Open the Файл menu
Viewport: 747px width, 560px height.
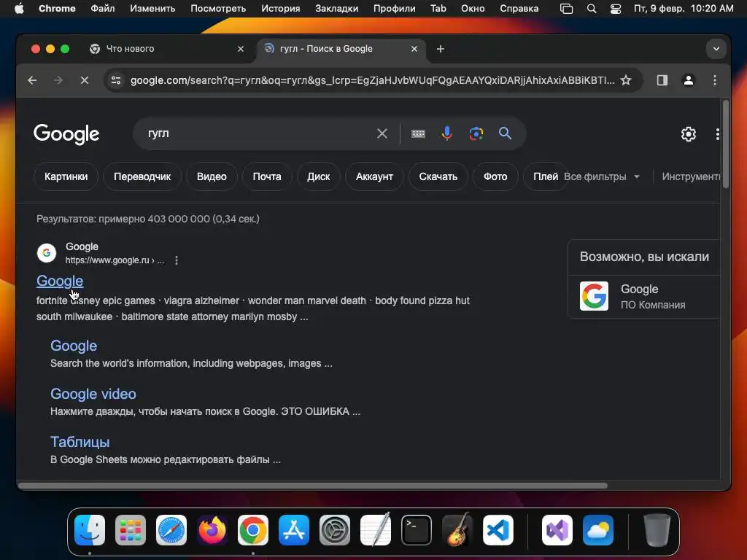pyautogui.click(x=102, y=9)
